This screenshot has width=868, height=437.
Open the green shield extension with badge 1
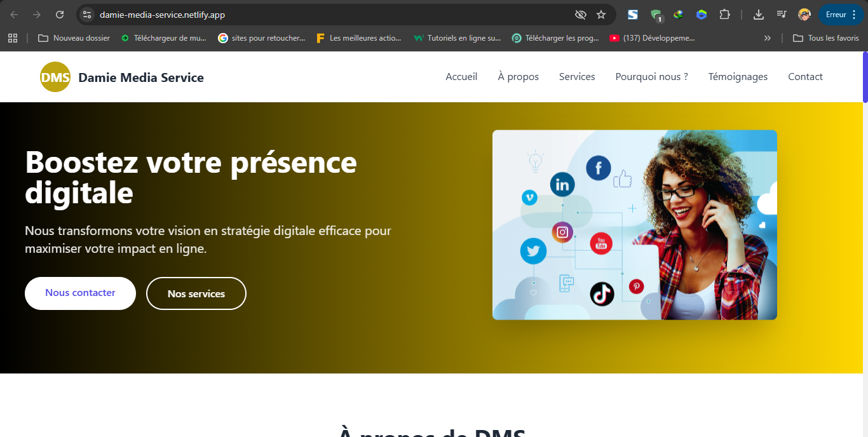click(656, 15)
